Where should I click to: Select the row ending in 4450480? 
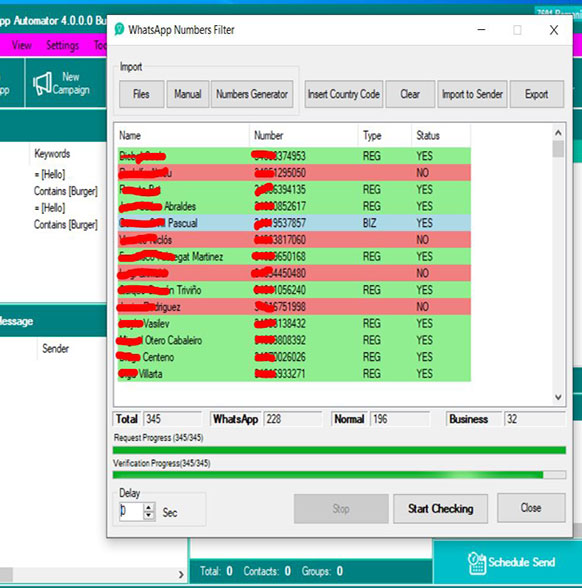click(294, 273)
